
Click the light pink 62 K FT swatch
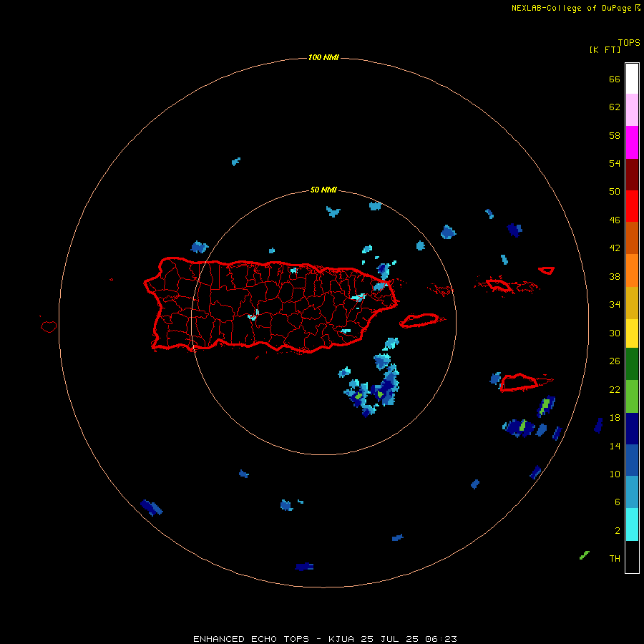pos(632,110)
